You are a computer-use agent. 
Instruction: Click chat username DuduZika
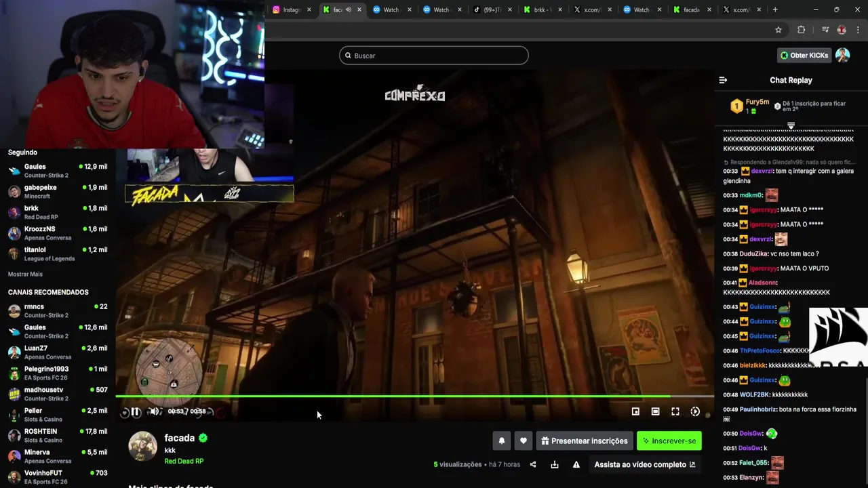click(753, 253)
